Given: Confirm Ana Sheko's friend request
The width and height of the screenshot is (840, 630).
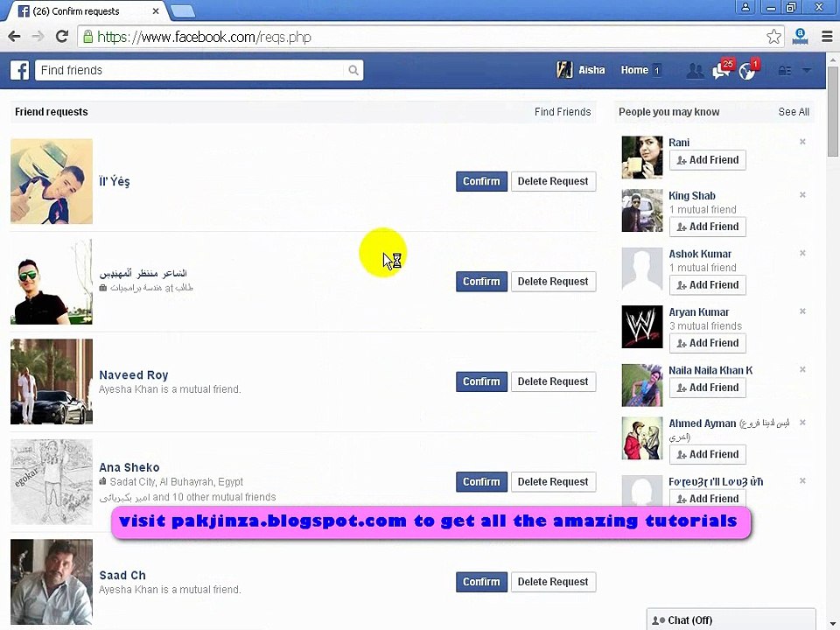Looking at the screenshot, I should pos(481,482).
